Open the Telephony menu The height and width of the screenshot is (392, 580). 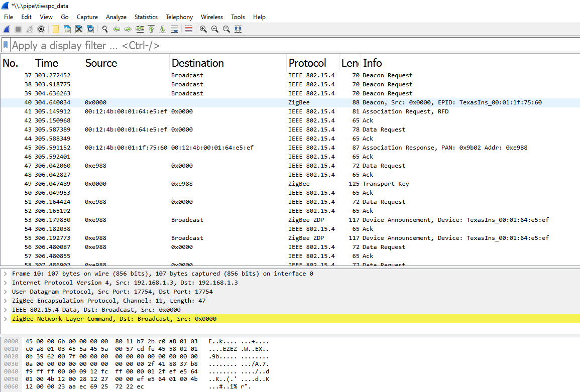(179, 17)
